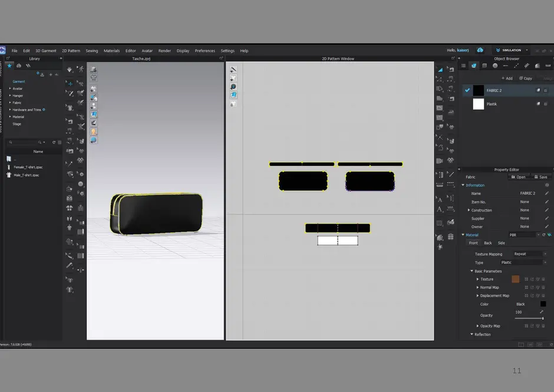Click the favorites star icon in Library
The image size is (554, 392).
(9, 66)
